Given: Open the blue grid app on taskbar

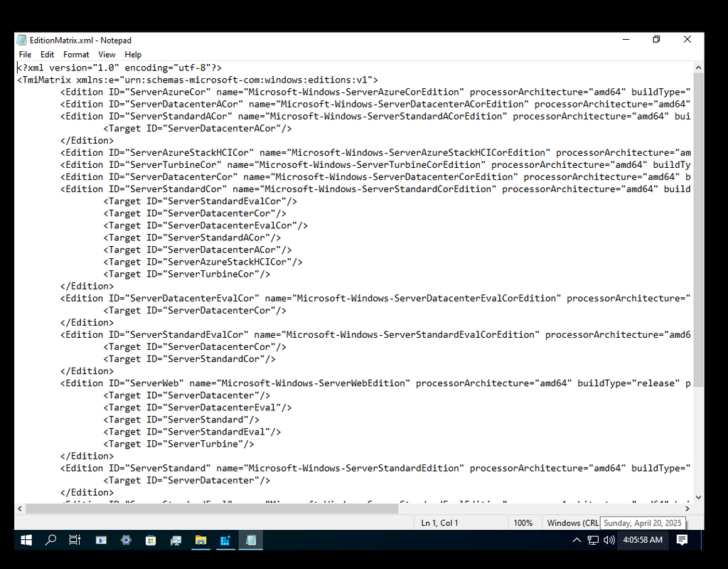Looking at the screenshot, I should (225, 540).
